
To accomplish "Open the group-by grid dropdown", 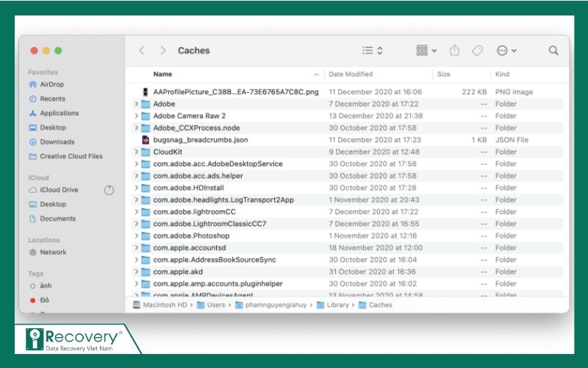I will point(426,50).
